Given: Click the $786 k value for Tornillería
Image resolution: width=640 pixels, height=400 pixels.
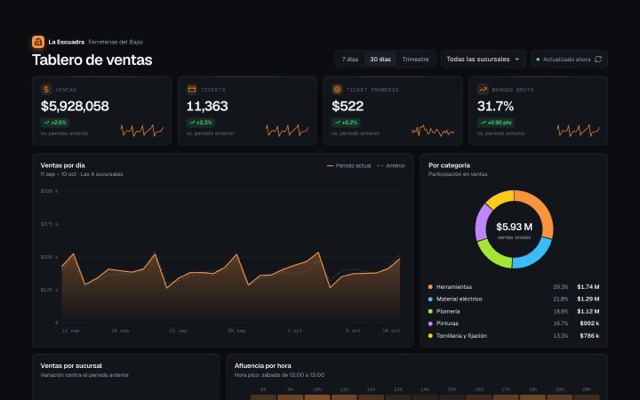Looking at the screenshot, I should click(589, 336).
